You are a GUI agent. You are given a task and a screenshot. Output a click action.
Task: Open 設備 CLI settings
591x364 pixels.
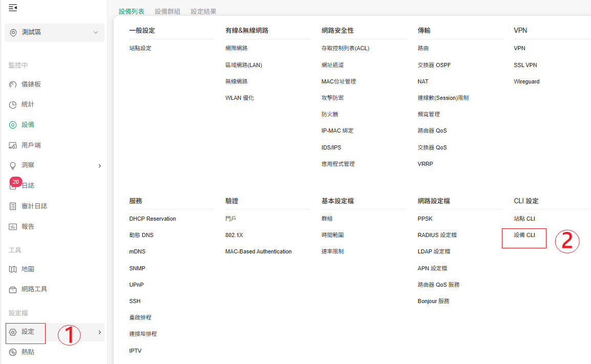(x=524, y=235)
